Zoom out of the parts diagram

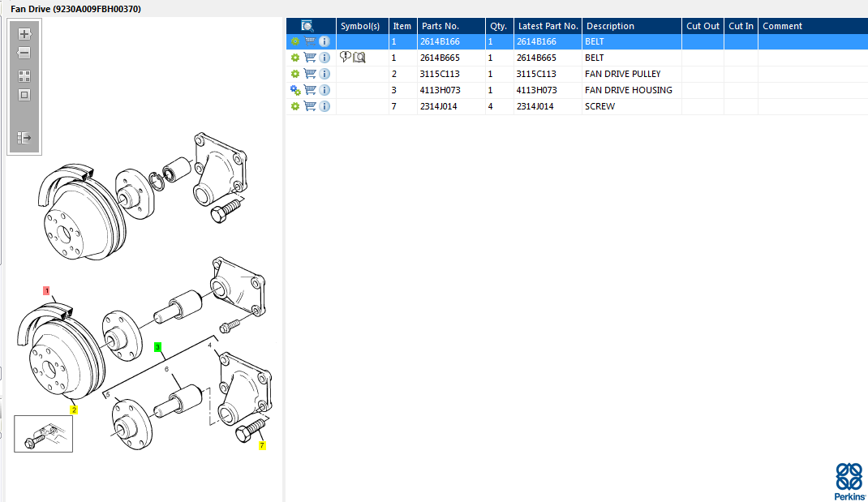24,54
